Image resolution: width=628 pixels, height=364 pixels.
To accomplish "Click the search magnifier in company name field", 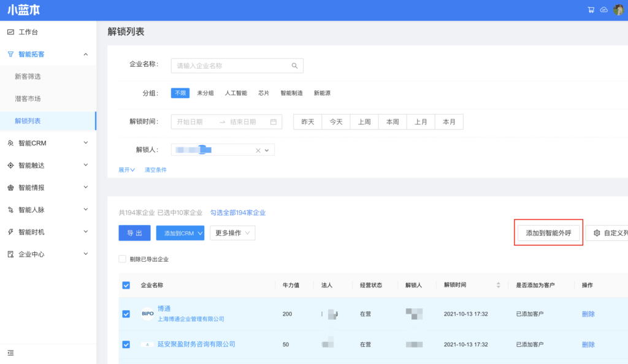I will [x=294, y=66].
